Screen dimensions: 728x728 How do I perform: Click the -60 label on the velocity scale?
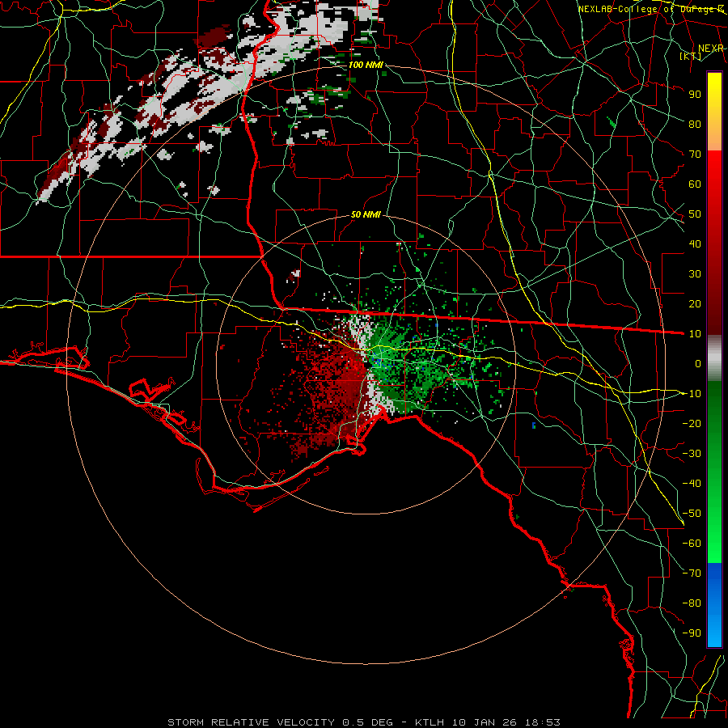tap(692, 544)
